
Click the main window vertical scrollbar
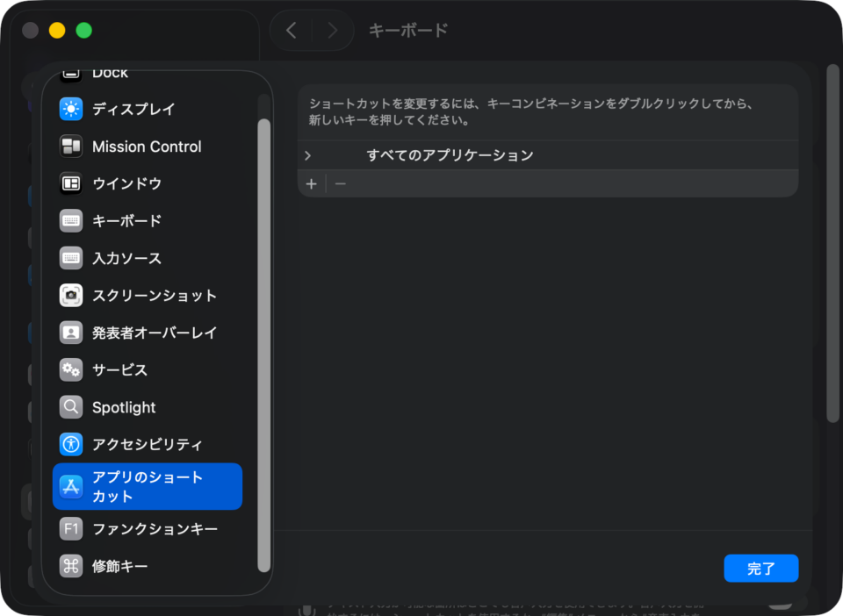click(832, 243)
